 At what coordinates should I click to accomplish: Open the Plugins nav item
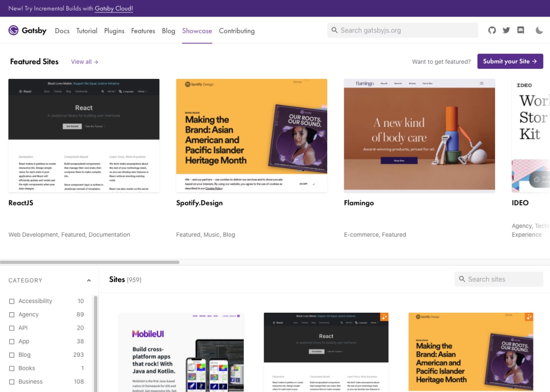pyautogui.click(x=114, y=31)
